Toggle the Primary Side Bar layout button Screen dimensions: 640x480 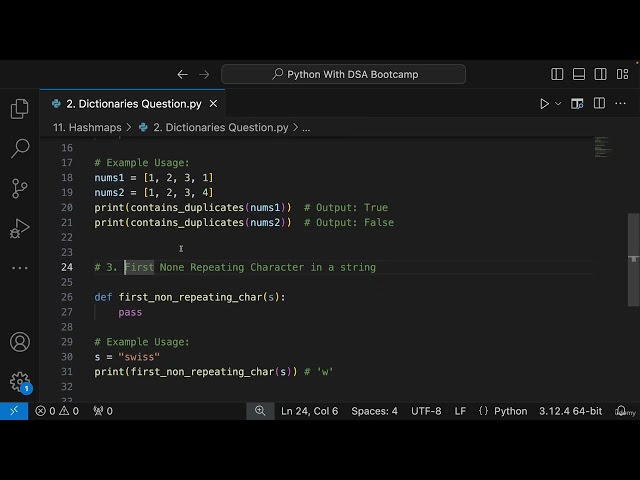(558, 74)
